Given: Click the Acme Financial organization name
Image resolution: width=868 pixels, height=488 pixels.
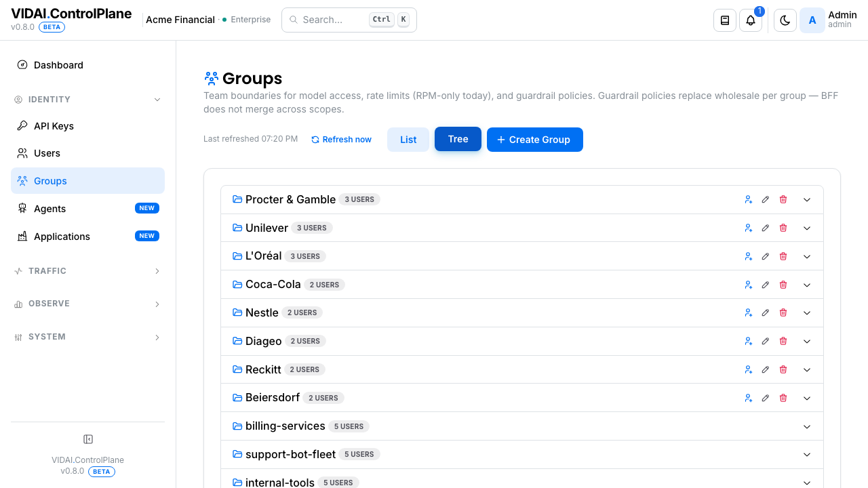Looking at the screenshot, I should 180,20.
